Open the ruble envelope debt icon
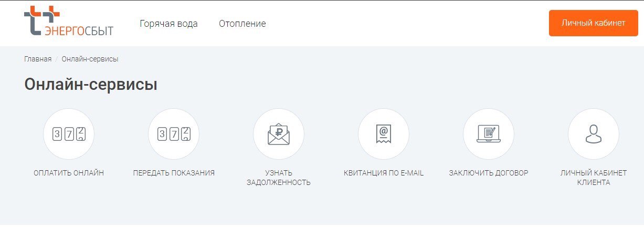This screenshot has height=227, width=644. click(279, 134)
